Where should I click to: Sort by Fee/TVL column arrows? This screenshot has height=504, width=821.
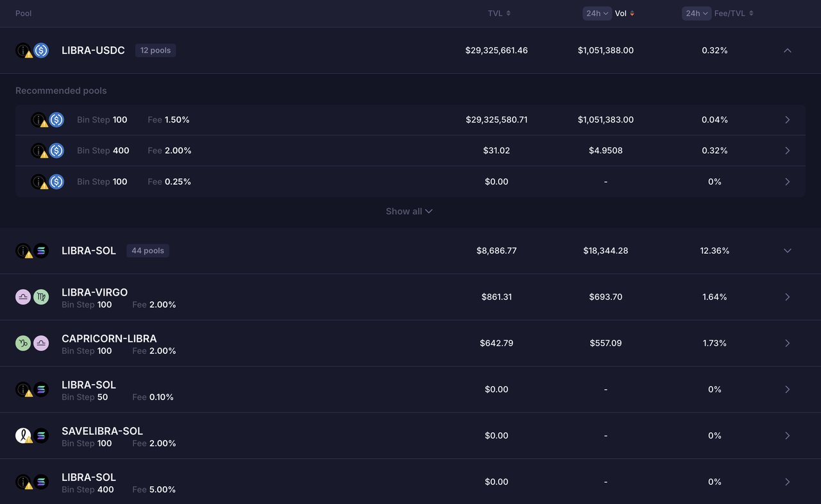coord(751,13)
